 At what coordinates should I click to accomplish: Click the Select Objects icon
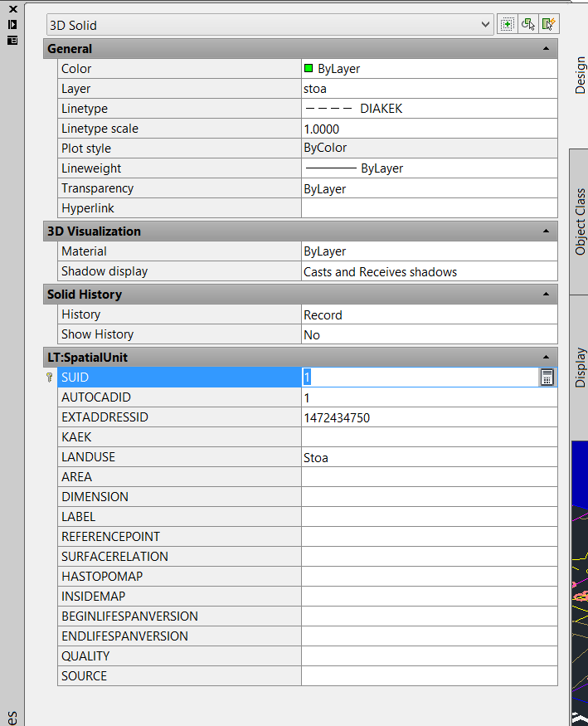pyautogui.click(x=527, y=24)
